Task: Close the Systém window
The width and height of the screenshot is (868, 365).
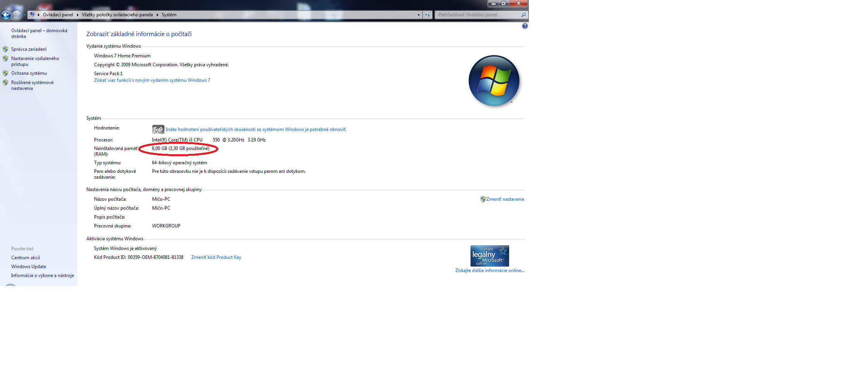Action: [x=519, y=3]
